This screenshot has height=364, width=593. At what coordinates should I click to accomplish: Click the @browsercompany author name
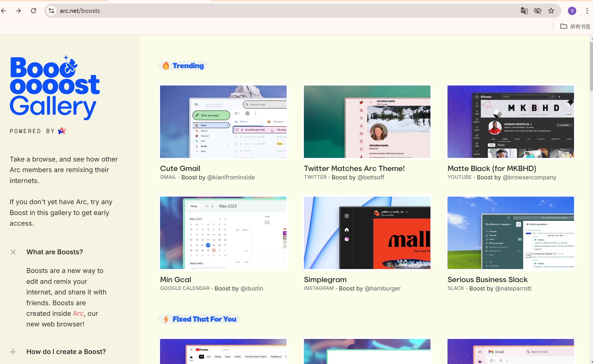(x=529, y=177)
